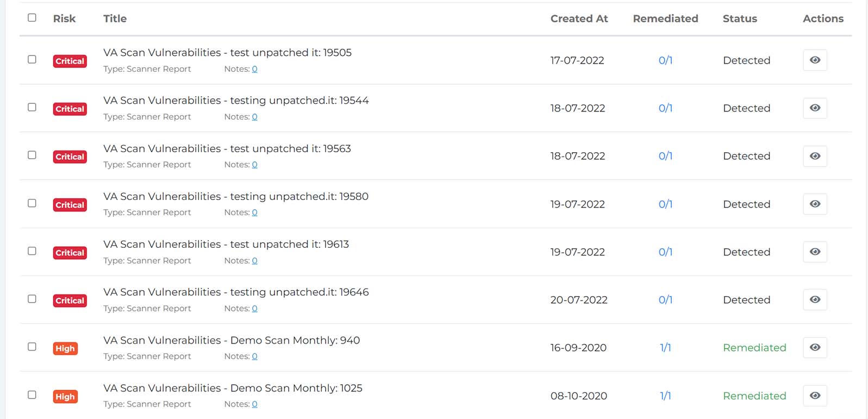Open title 'testing unpatched.it: 19544'
The image size is (868, 419).
[236, 101]
